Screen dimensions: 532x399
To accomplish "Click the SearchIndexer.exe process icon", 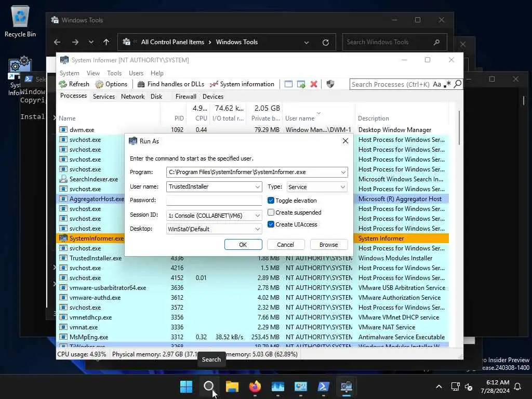I will (63, 179).
